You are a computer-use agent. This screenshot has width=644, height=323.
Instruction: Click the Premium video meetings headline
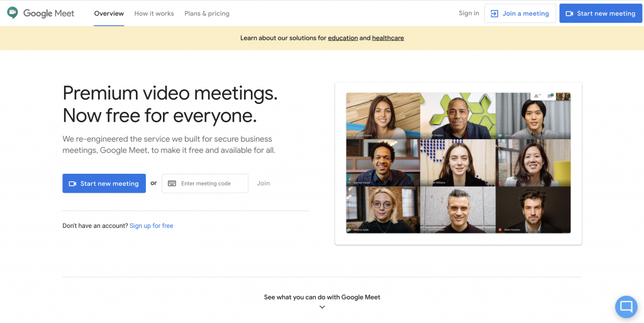pos(170,105)
